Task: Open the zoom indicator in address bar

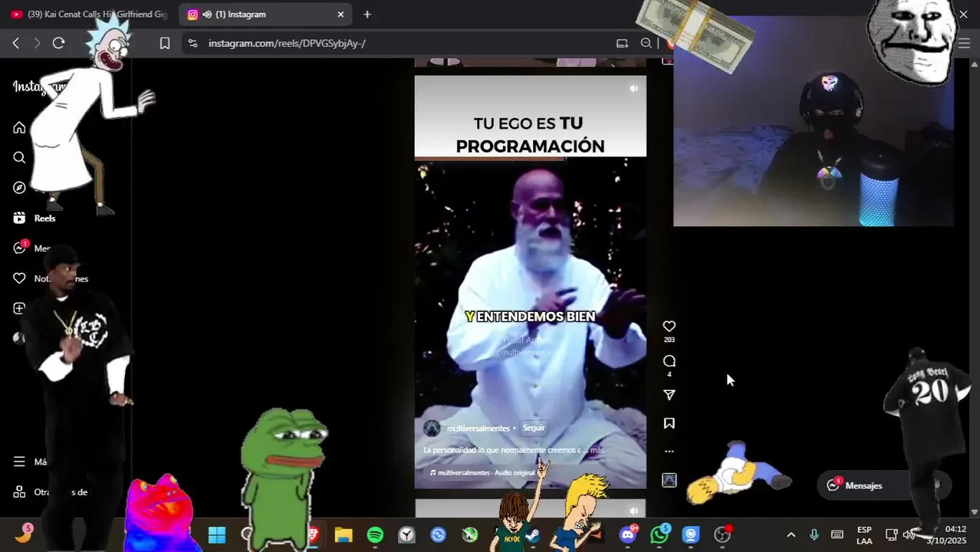Action: pyautogui.click(x=646, y=43)
